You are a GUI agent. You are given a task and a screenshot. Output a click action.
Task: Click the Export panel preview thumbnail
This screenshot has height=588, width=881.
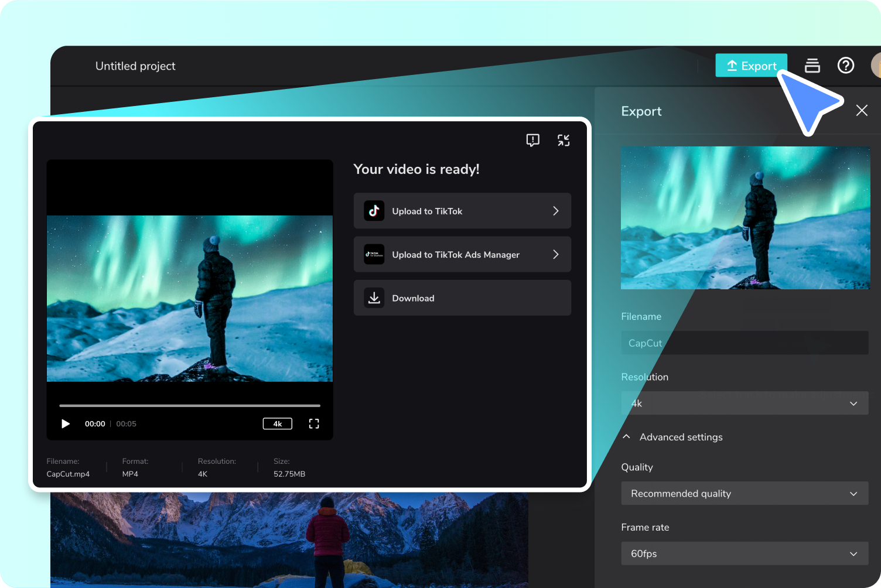coord(745,218)
